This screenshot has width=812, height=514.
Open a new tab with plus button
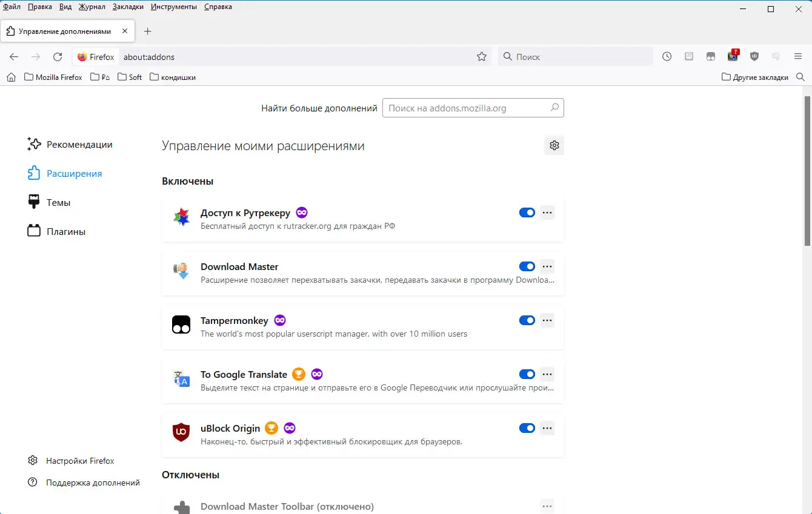click(147, 31)
